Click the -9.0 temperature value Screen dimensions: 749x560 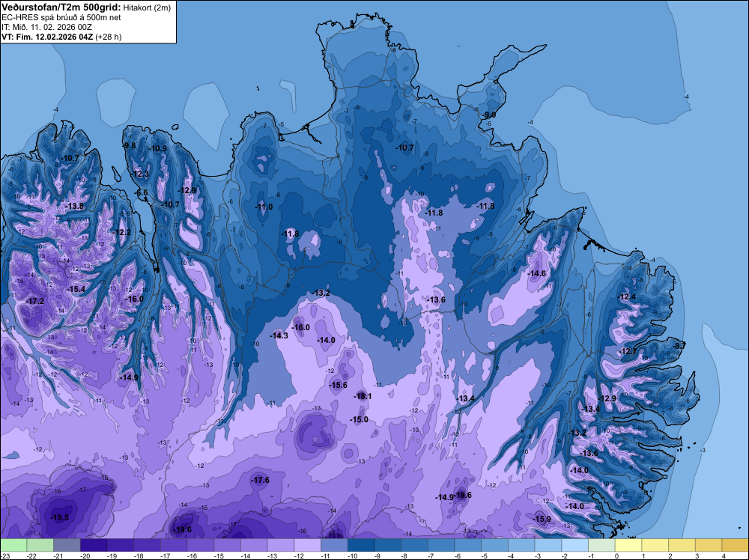point(489,115)
